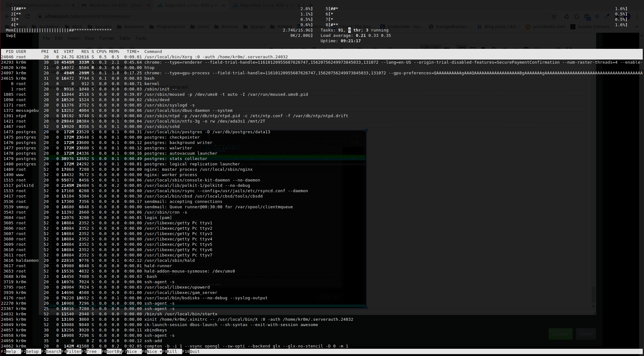Click the green Guardar button

560,334
